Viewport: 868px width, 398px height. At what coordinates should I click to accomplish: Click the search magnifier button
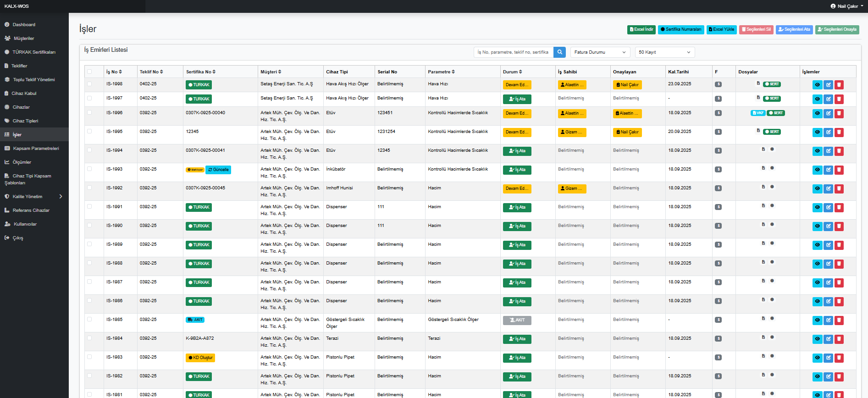[x=559, y=52]
